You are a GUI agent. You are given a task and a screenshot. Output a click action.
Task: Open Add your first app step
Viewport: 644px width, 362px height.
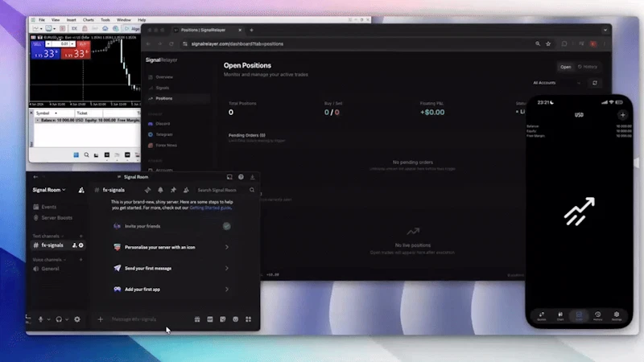click(171, 290)
